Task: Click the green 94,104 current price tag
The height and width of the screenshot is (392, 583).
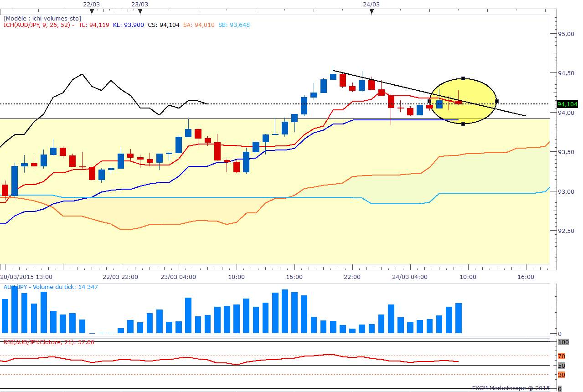Action: 567,104
